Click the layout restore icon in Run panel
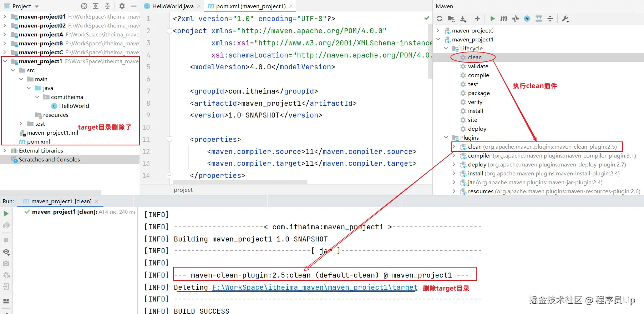Viewport: 644px width, 314px height. tap(6, 301)
